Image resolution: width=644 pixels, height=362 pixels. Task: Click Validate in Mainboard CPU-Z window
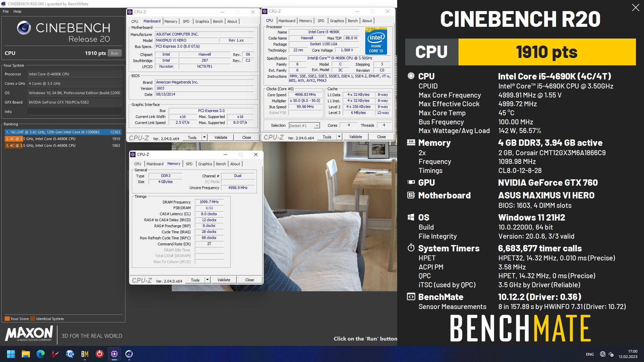221,137
